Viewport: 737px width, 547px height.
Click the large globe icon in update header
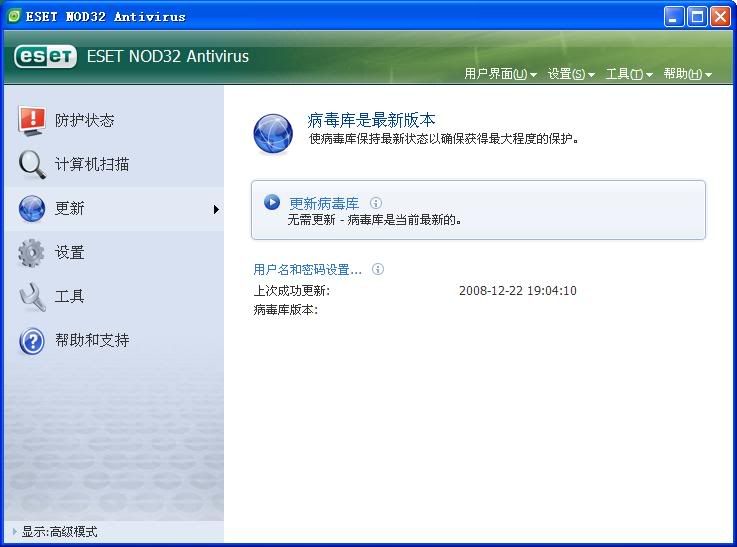(x=273, y=134)
